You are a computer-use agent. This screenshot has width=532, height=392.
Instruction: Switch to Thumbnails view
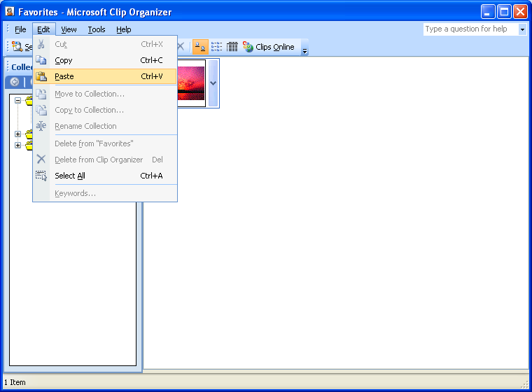pos(200,47)
